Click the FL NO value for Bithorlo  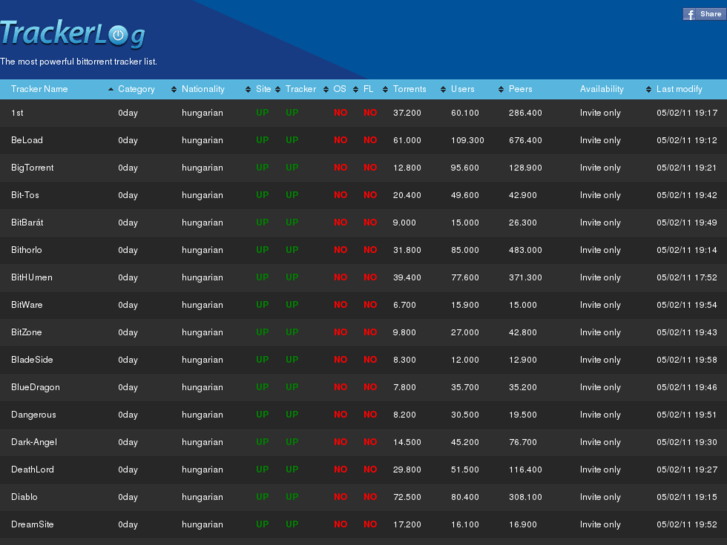point(370,250)
